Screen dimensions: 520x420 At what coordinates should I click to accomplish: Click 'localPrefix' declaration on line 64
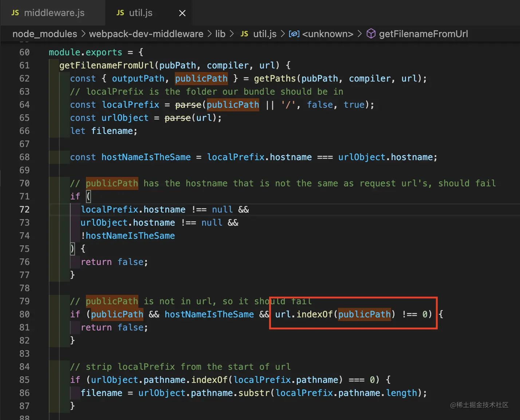click(130, 105)
